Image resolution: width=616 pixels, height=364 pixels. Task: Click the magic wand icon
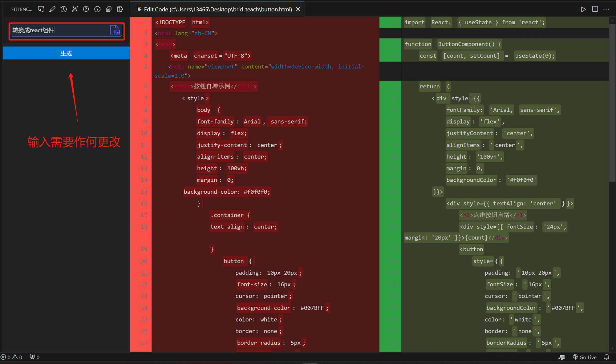tap(75, 9)
